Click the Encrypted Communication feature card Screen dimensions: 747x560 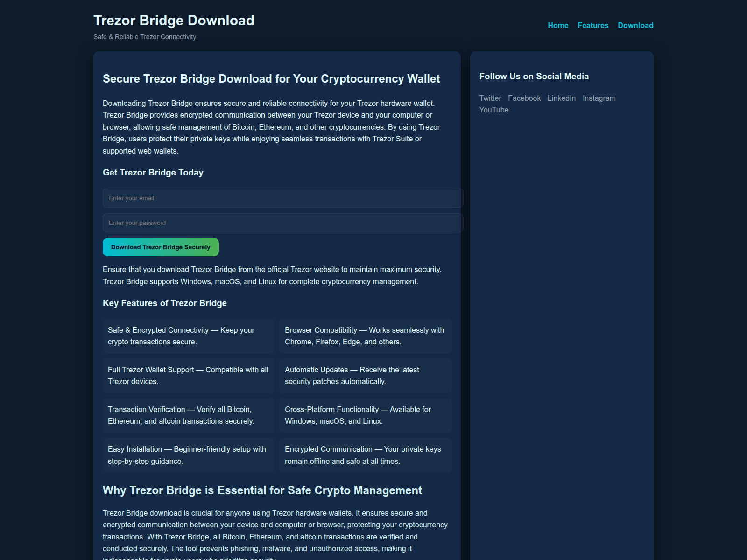(365, 455)
